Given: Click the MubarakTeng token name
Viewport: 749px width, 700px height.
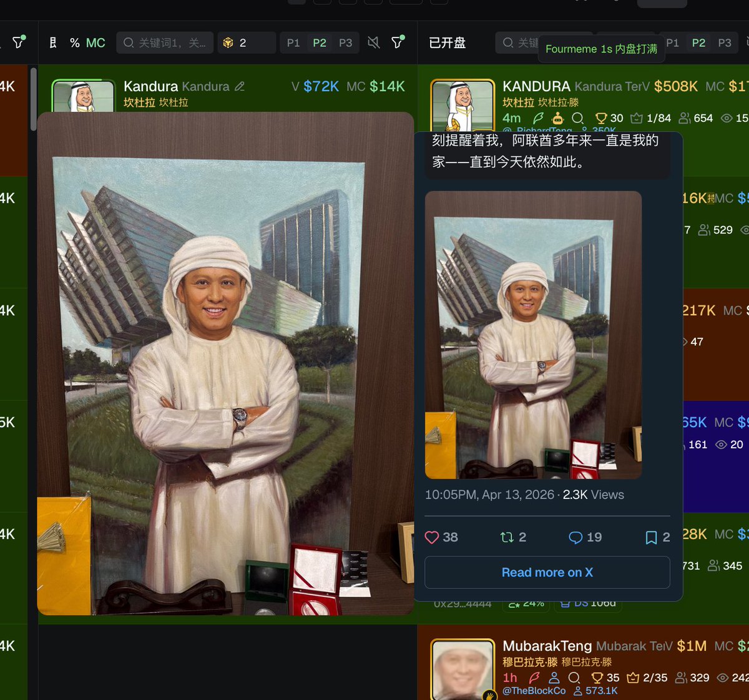Looking at the screenshot, I should point(547,646).
